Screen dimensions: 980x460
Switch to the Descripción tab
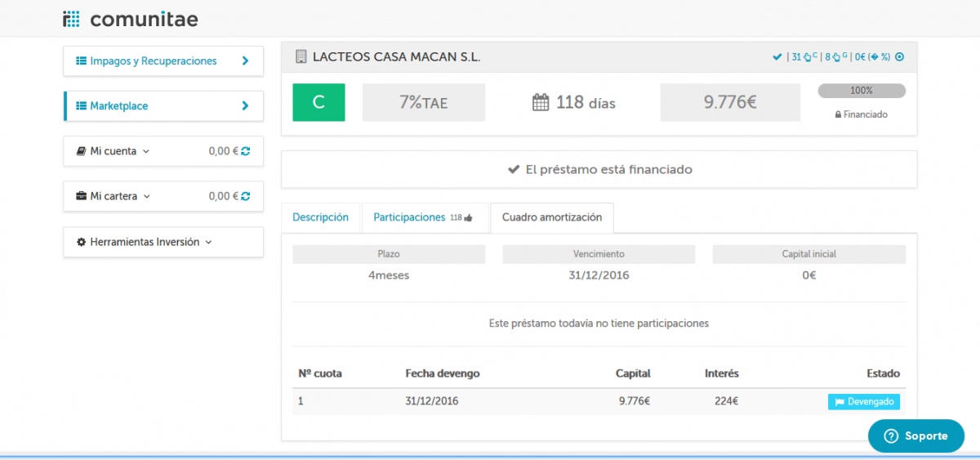pos(320,217)
